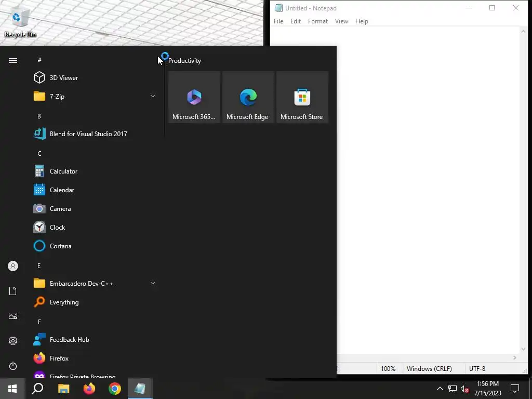
Task: Click the network icon in system tray
Action: click(x=453, y=389)
